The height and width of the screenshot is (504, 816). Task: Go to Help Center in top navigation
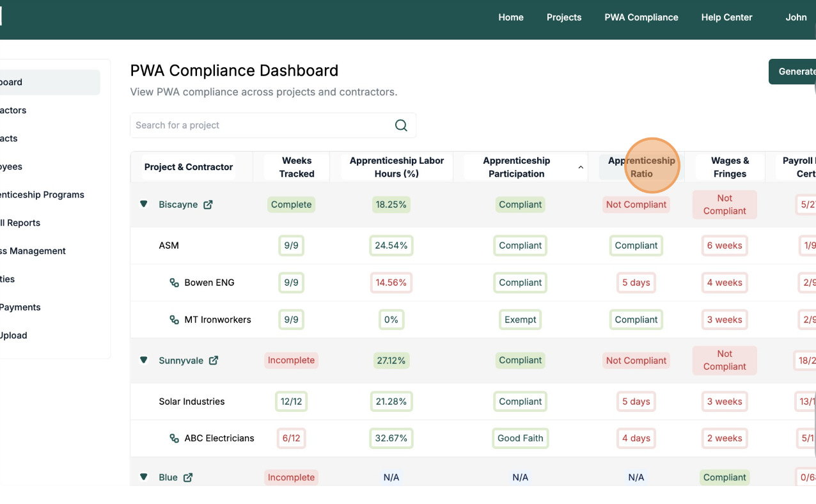pyautogui.click(x=726, y=17)
